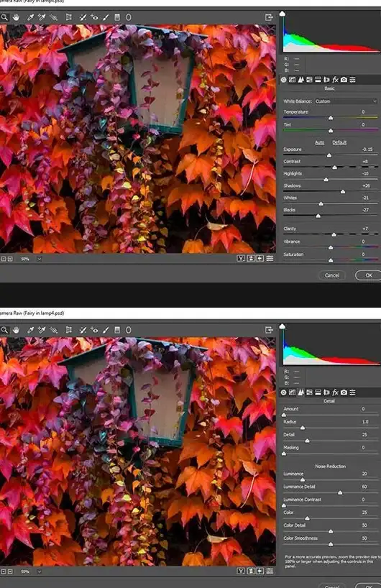Select Graduated Filter in lower Detail-panel window
Screen dimensions: 381x588
[x=117, y=330]
